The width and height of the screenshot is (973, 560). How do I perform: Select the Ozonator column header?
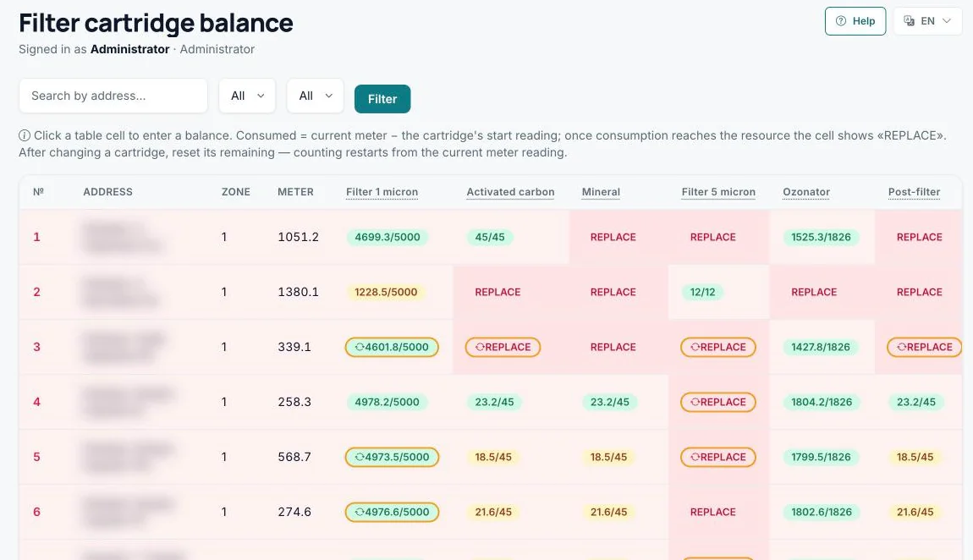coord(806,192)
